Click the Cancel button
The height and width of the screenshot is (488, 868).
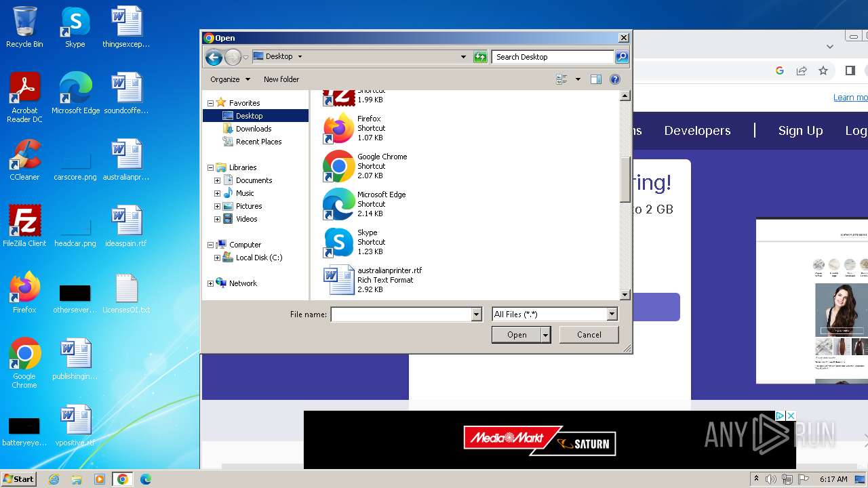[589, 335]
